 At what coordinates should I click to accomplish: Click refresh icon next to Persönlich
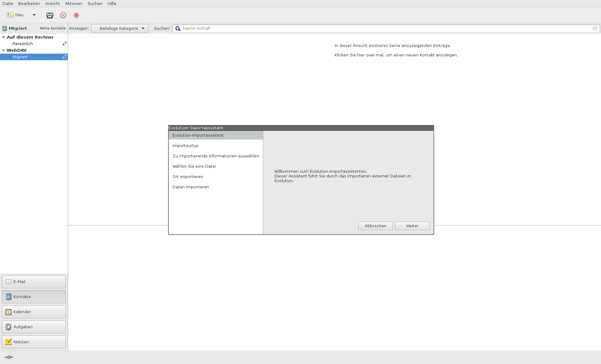[64, 44]
